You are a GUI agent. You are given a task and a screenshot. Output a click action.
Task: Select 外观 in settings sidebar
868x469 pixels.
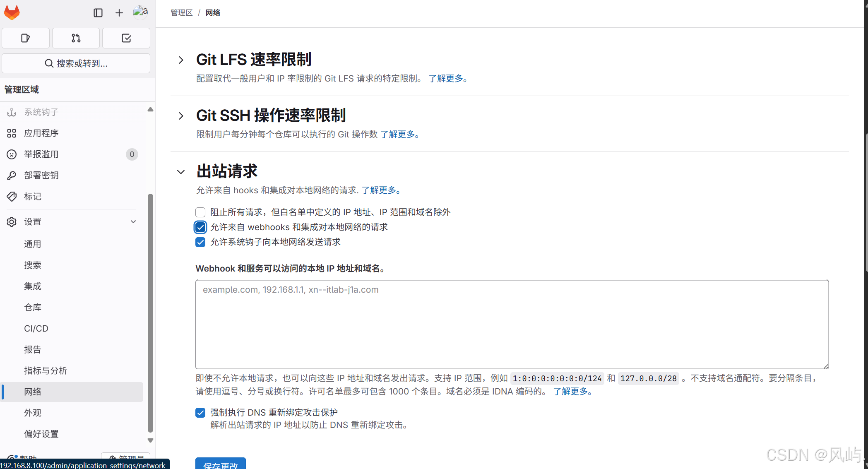click(33, 413)
